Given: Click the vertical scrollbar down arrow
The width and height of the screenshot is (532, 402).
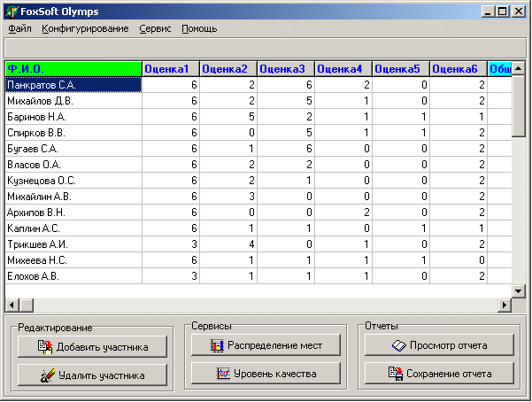Looking at the screenshot, I should (518, 291).
